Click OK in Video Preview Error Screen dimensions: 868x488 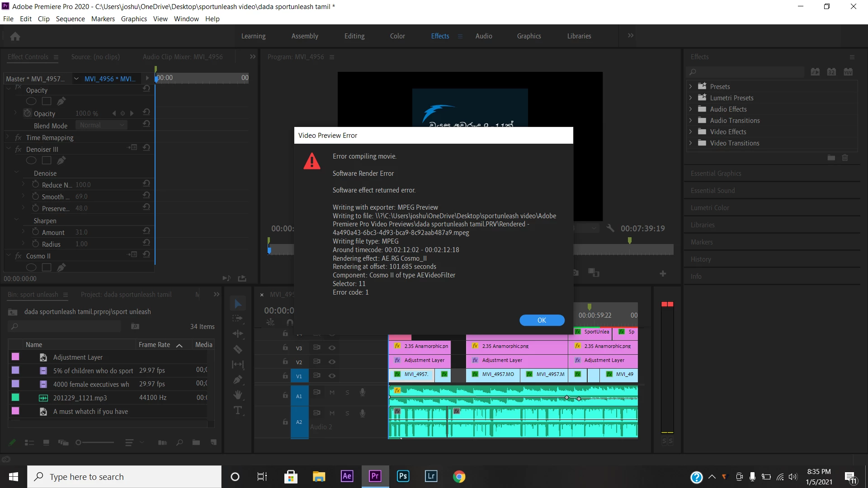coord(542,320)
